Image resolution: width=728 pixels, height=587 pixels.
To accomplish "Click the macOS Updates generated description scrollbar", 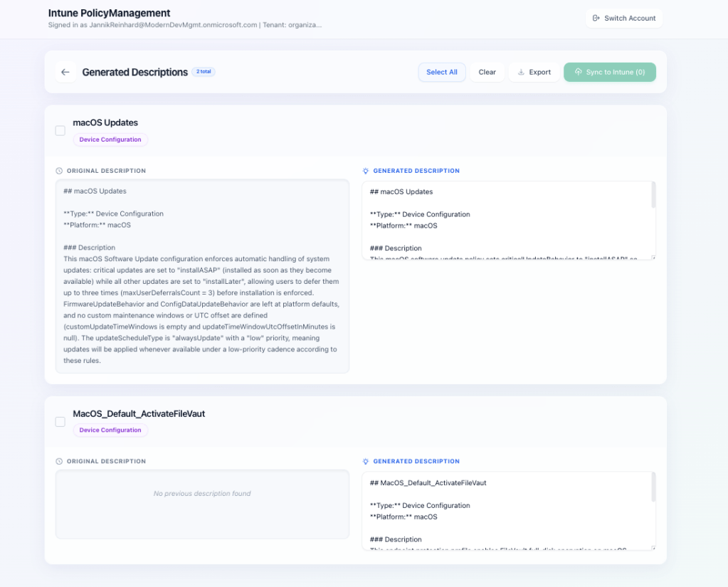I will (653, 195).
